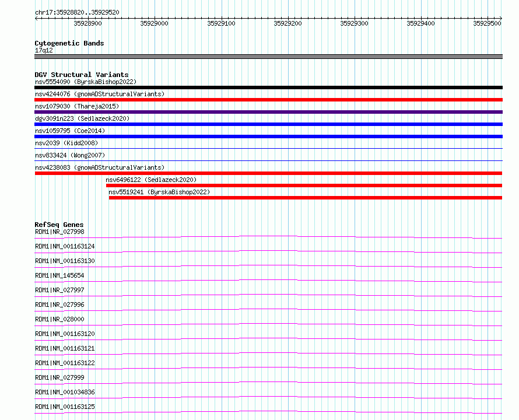The width and height of the screenshot is (519, 420).
Task: Open variant nsv5554090 (ByrskaBishop2022)
Action: click(x=86, y=82)
